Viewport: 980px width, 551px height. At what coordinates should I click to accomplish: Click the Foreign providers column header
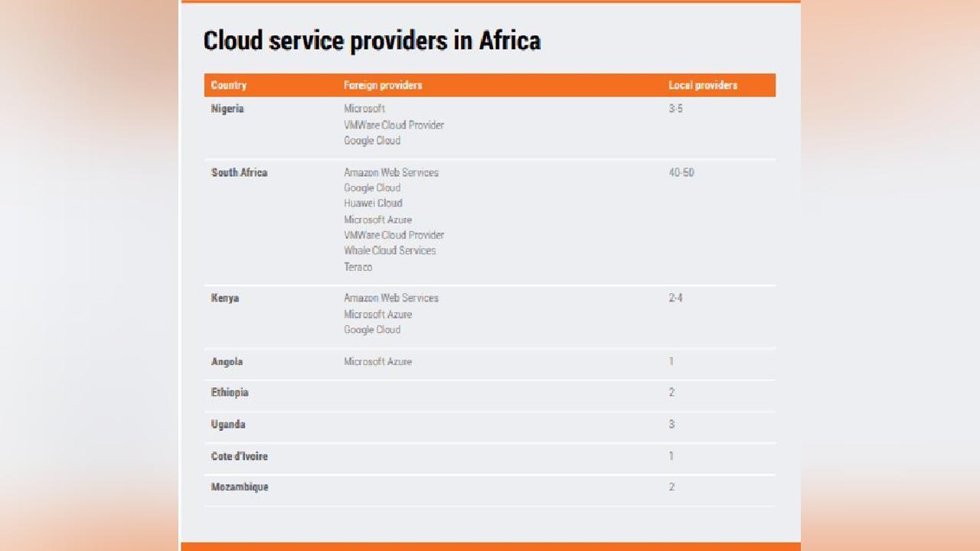(383, 85)
